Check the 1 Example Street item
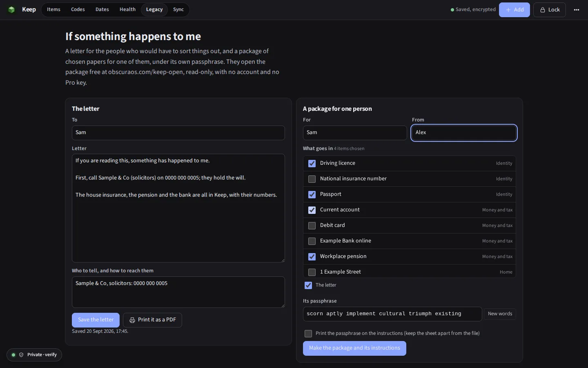This screenshot has width=588, height=368. pyautogui.click(x=312, y=272)
